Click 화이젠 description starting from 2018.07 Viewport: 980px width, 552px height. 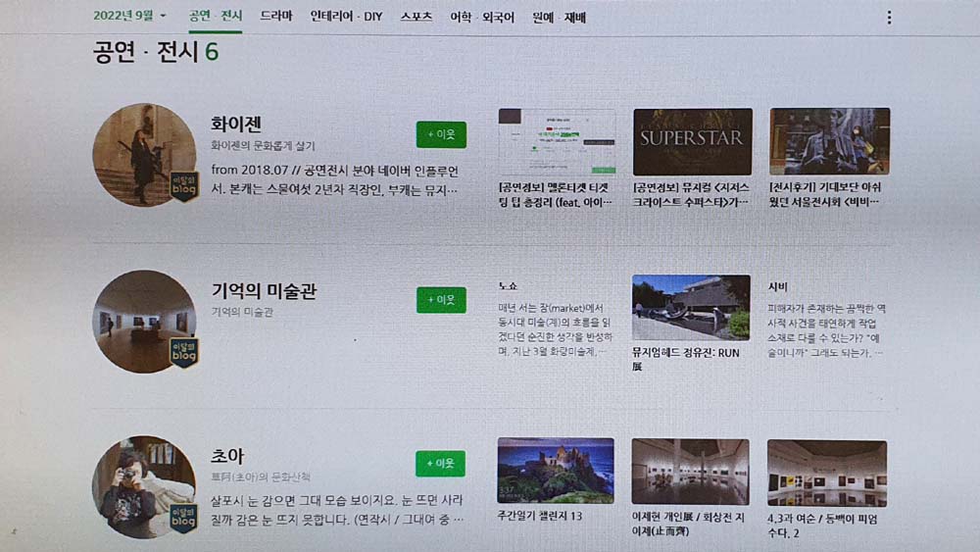tap(335, 180)
